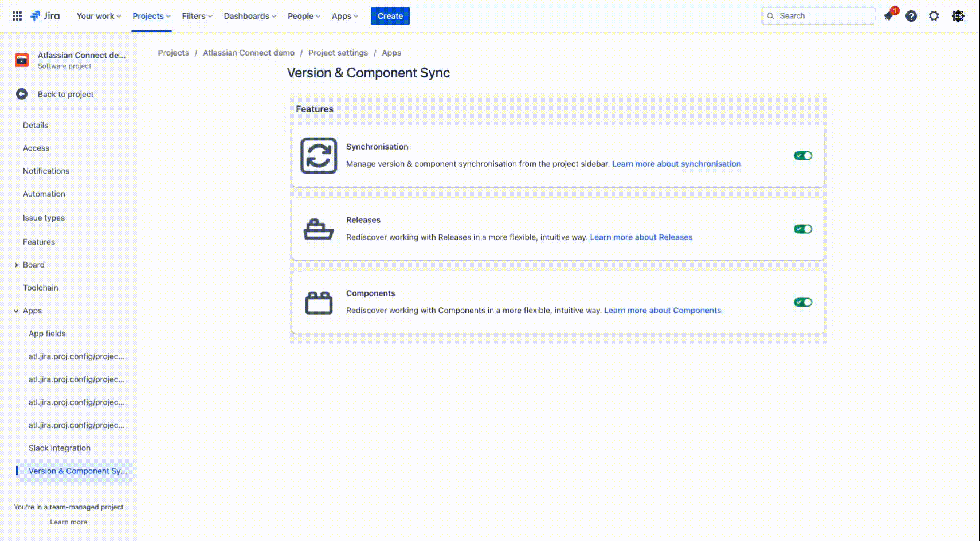This screenshot has width=980, height=541.
Task: Click the Create button
Action: (390, 16)
